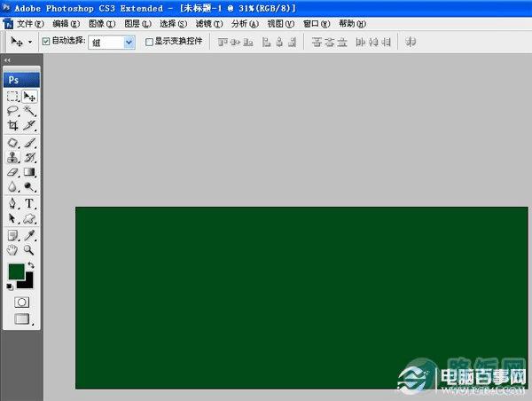
Task: Toggle Quick Mask mode
Action: tap(21, 303)
